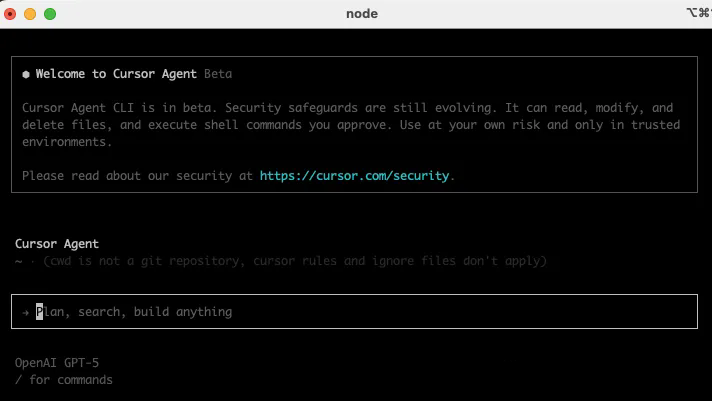
Task: Click the highlighted block cursor on letter P
Action: coord(40,312)
